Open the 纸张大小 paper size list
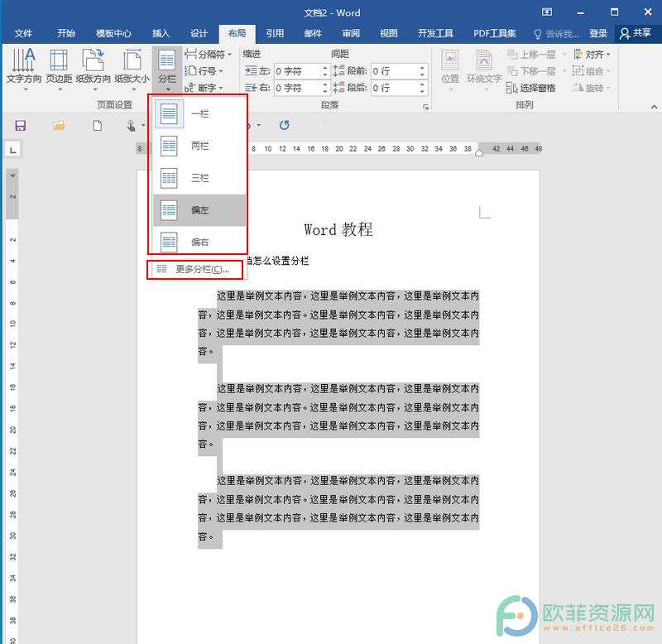 tap(132, 70)
